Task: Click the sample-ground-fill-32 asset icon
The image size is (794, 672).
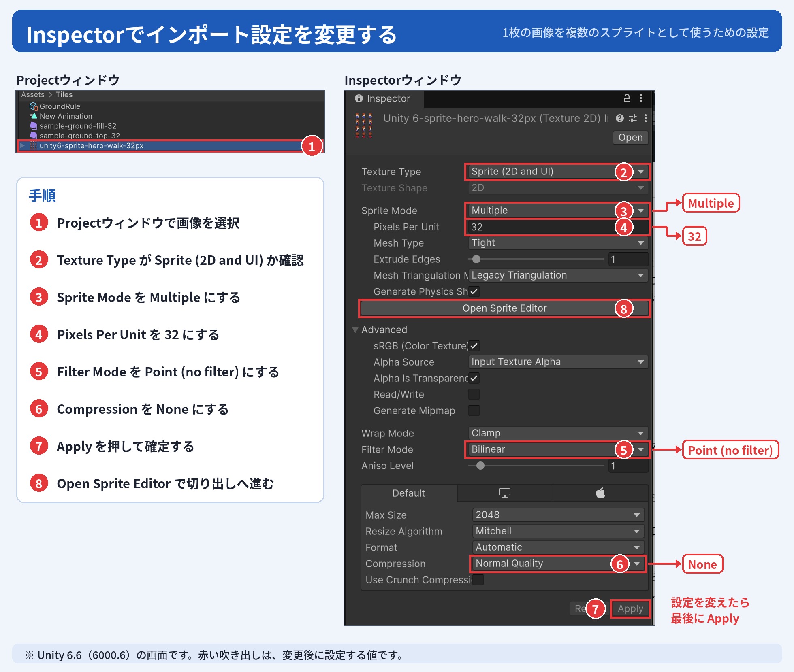Action: 34,126
